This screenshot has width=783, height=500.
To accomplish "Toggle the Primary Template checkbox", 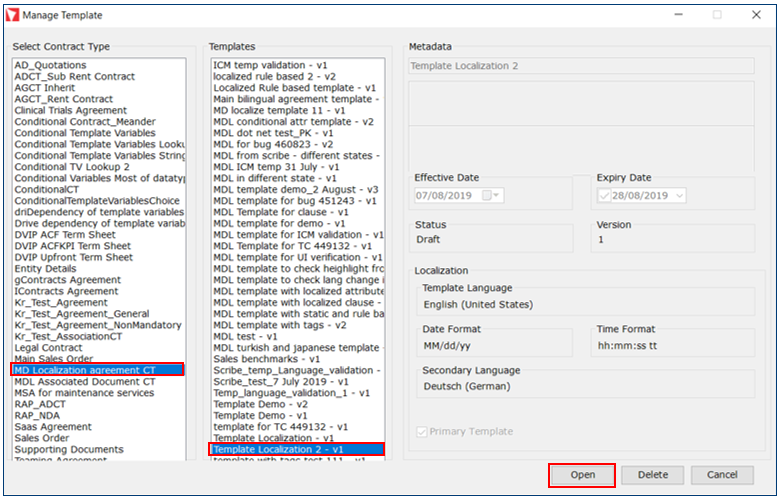I will point(423,431).
